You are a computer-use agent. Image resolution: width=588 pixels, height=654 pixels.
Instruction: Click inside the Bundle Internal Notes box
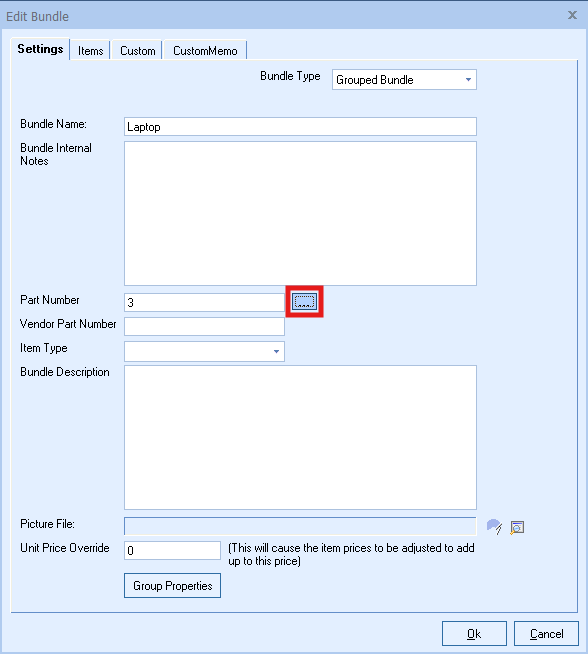[x=300, y=214]
